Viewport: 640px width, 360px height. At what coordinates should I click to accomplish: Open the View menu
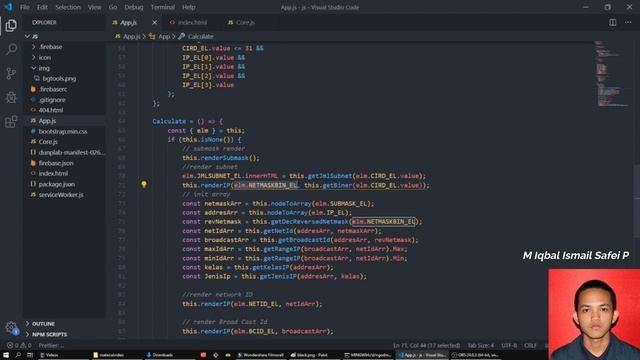coord(94,7)
